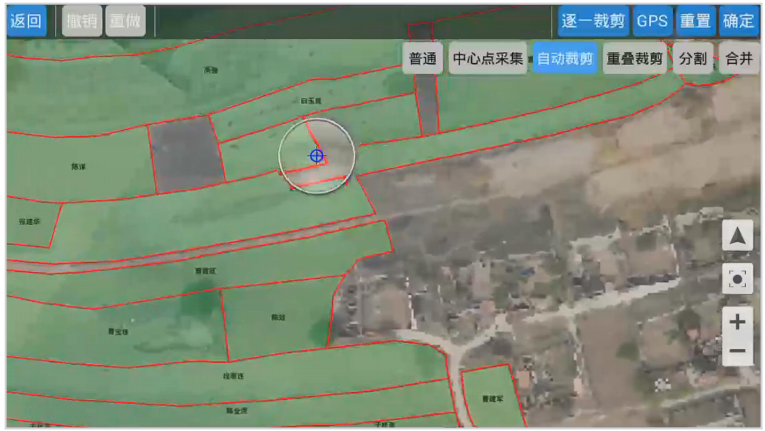Click the 撤销 (undo) button

(82, 21)
